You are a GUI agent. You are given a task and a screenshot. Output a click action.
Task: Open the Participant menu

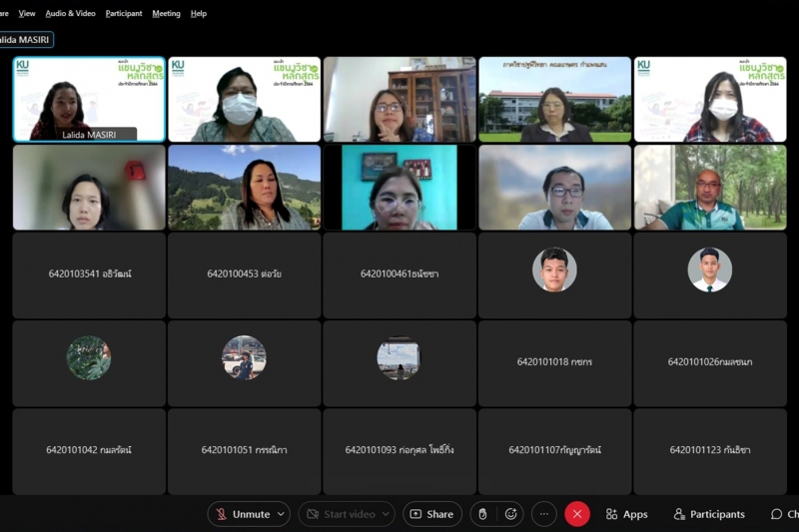pyautogui.click(x=124, y=14)
